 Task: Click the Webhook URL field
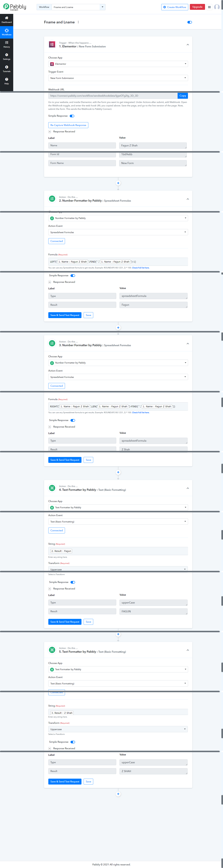click(113, 96)
